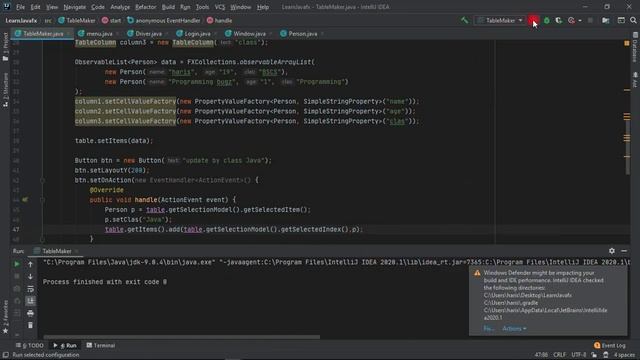
Task: Click the Down the stack trace arrow
Action: (30, 276)
